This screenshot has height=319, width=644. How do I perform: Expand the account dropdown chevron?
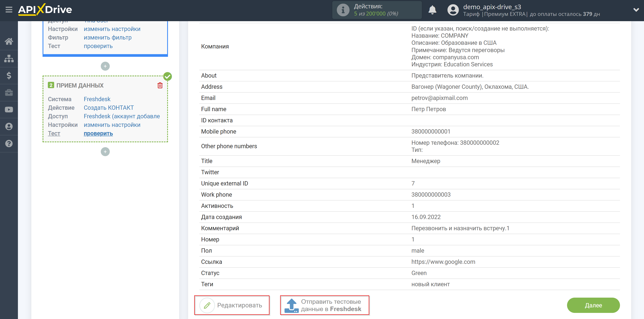pyautogui.click(x=636, y=10)
